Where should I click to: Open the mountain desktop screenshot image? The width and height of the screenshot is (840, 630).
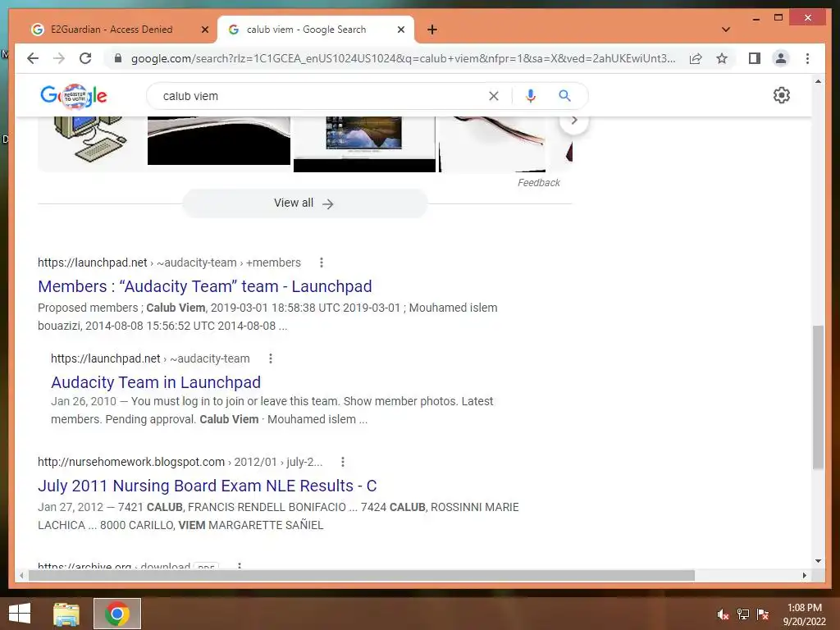point(364,144)
